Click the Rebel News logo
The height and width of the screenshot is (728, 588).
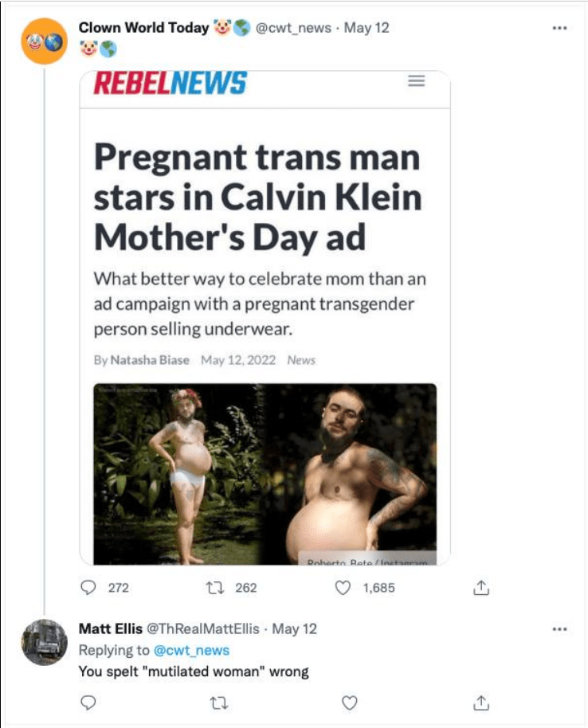tap(170, 82)
